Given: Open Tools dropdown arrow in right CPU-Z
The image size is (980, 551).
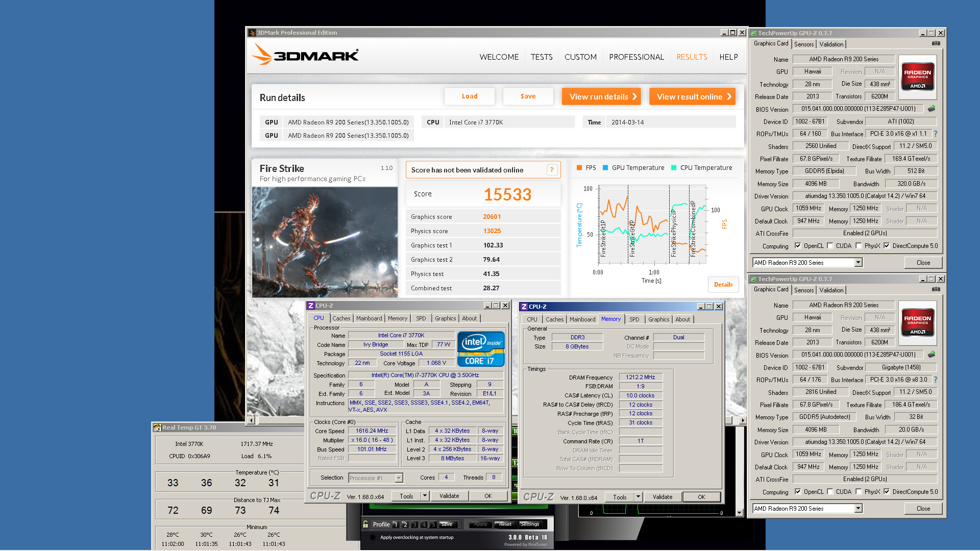Looking at the screenshot, I should pyautogui.click(x=638, y=497).
